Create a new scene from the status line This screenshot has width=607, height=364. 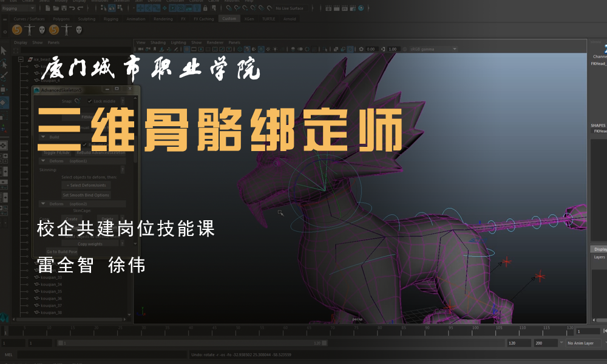tap(47, 8)
